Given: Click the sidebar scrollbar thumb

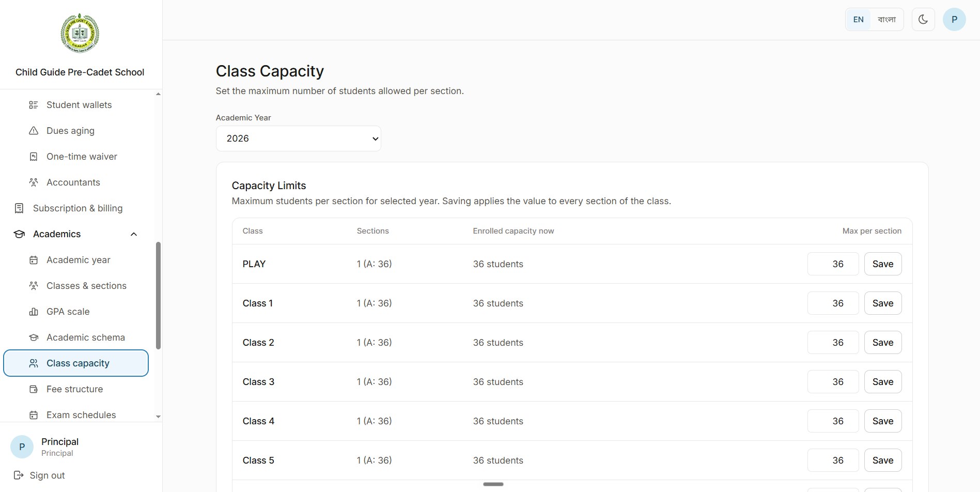Looking at the screenshot, I should (x=158, y=296).
